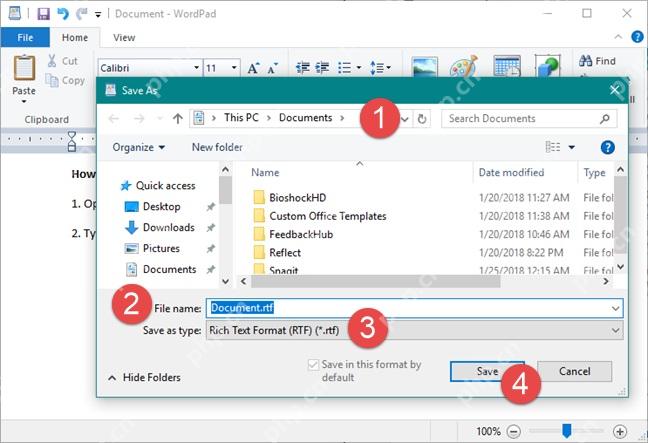
Task: Toggle Save in this format by default checkbox
Action: coord(313,364)
